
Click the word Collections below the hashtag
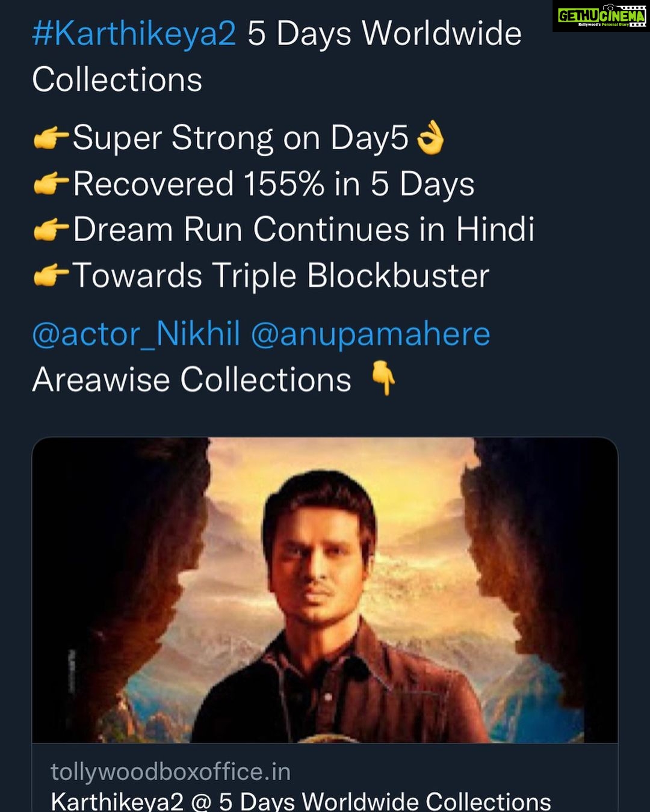click(117, 79)
